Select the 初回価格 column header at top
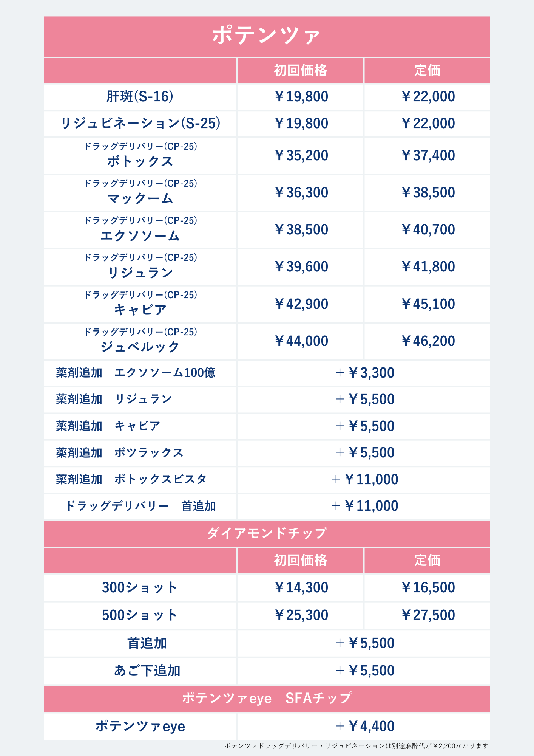 (300, 70)
